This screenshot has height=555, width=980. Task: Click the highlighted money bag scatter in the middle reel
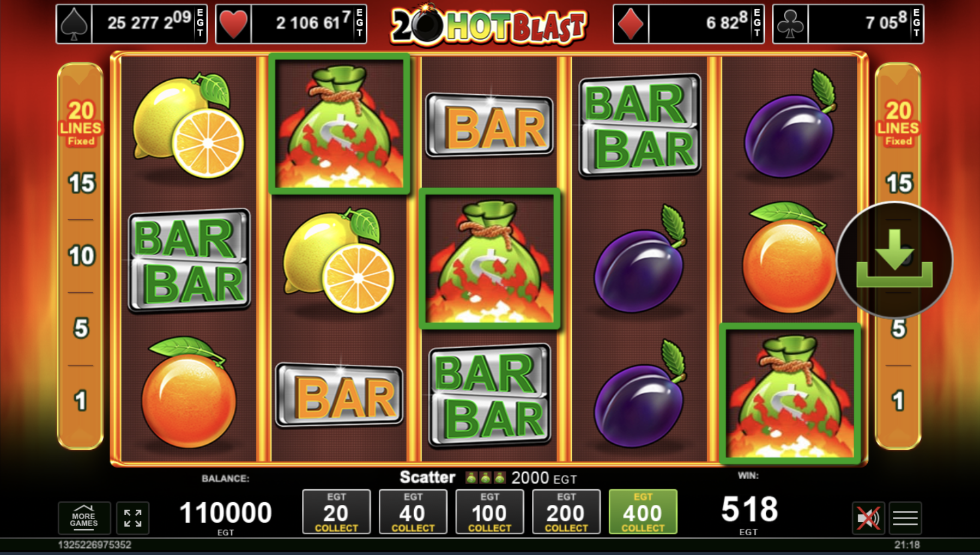point(489,258)
